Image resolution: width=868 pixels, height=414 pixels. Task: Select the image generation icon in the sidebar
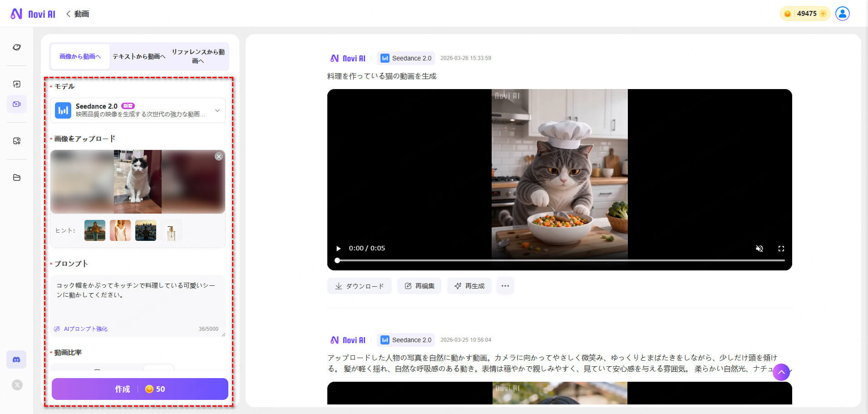click(17, 84)
